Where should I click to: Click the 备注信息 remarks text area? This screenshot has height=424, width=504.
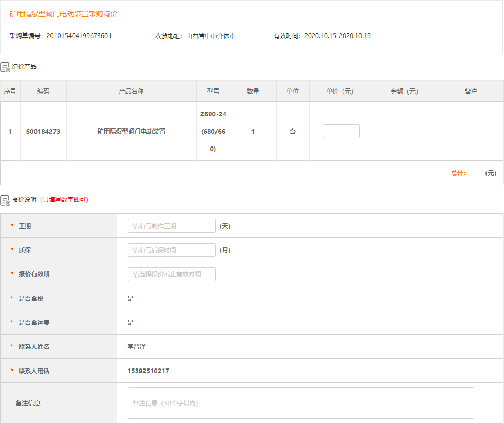[300, 403]
